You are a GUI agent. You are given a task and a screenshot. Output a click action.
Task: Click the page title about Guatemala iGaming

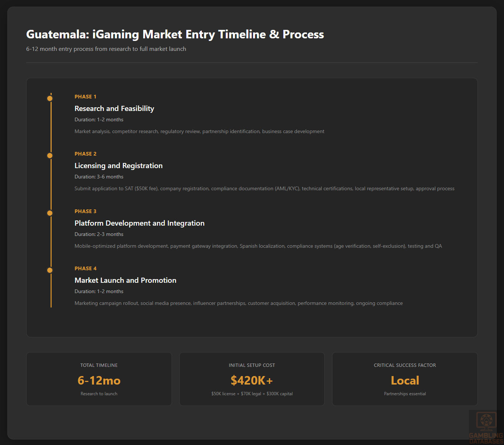[x=175, y=34]
